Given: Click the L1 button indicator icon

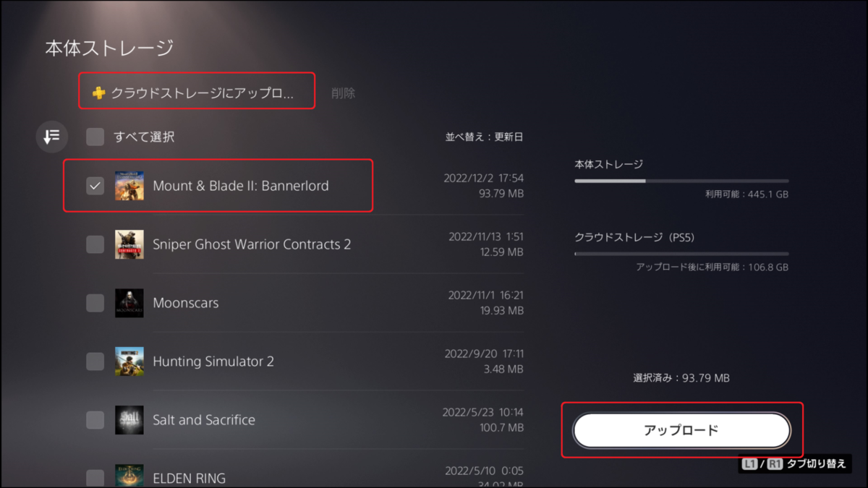Looking at the screenshot, I should [749, 464].
